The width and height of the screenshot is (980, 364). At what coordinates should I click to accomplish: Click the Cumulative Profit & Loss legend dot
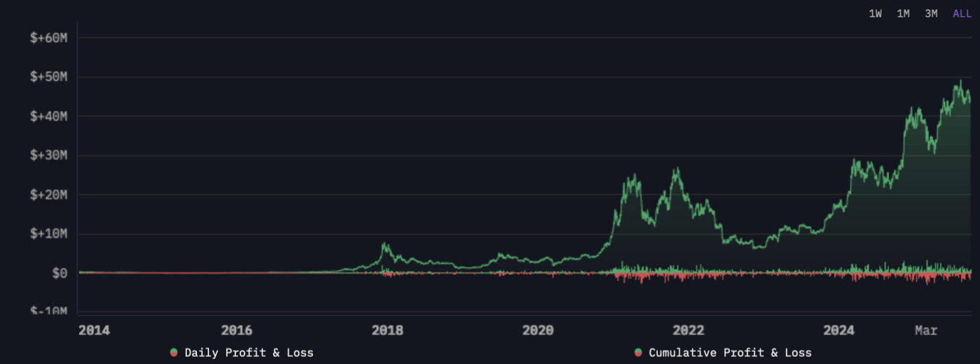(638, 353)
